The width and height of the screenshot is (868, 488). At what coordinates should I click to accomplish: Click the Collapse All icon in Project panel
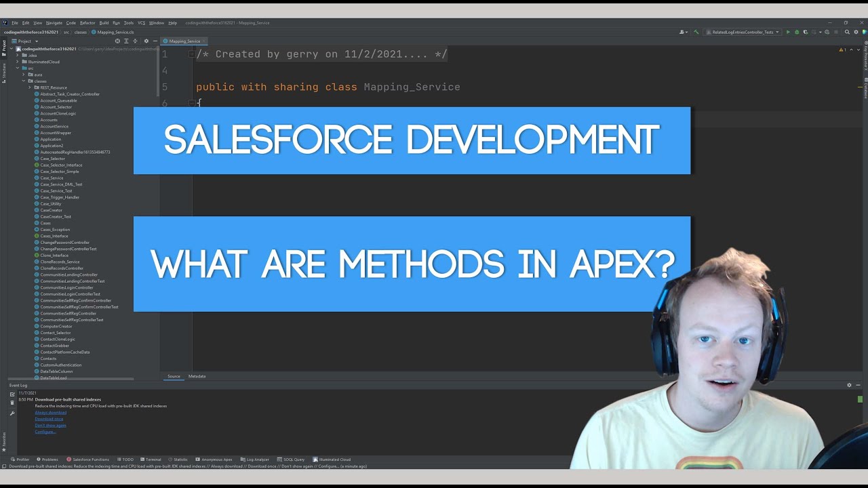click(x=135, y=41)
